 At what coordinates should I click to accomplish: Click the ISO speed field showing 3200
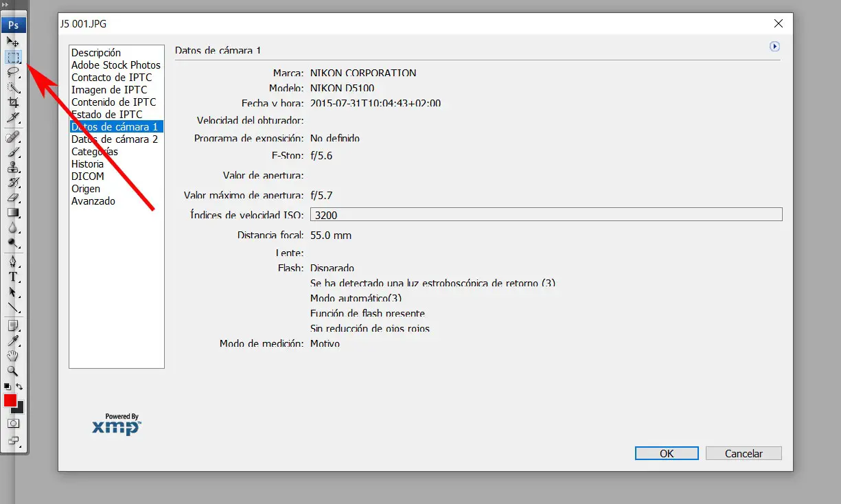[x=546, y=215]
